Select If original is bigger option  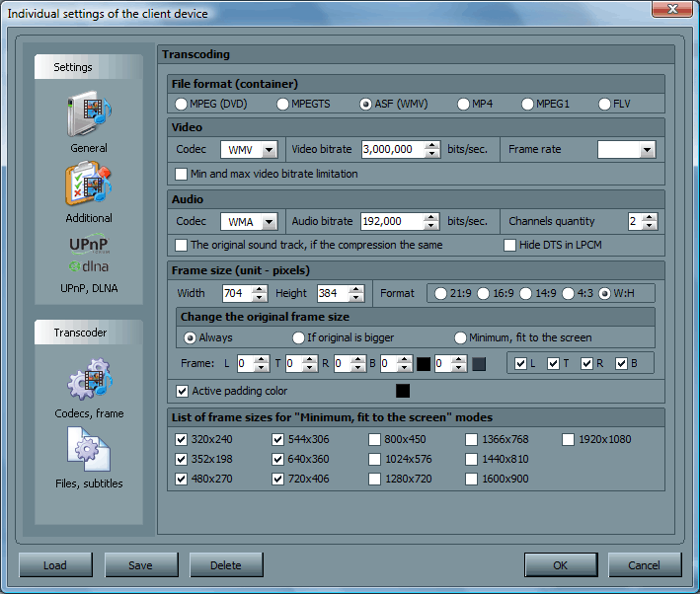298,337
